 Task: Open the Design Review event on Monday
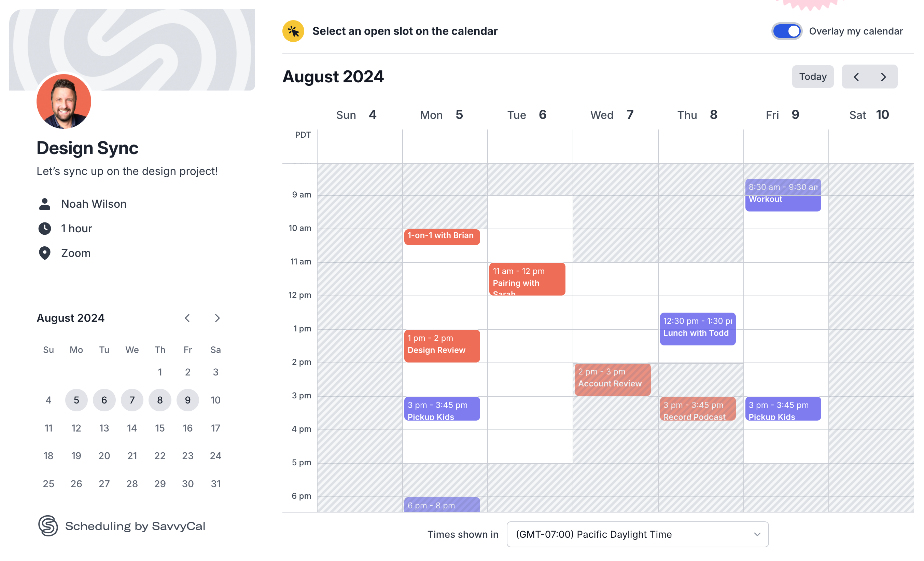click(x=442, y=346)
